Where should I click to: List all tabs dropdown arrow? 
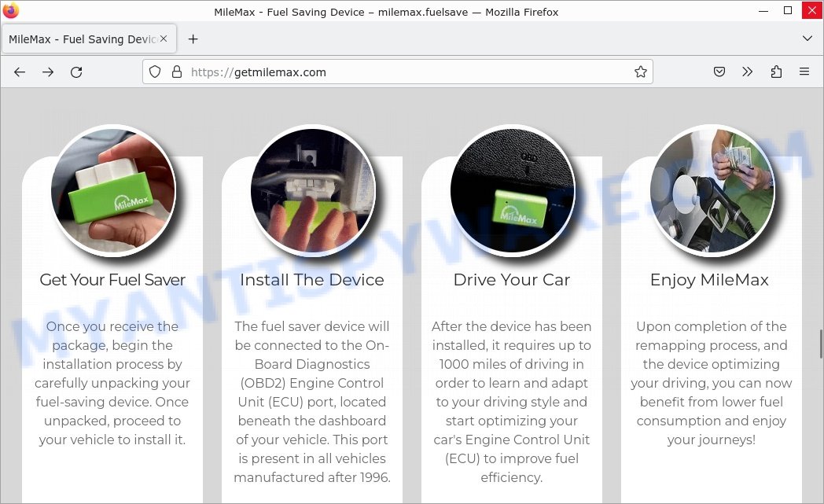coord(807,39)
